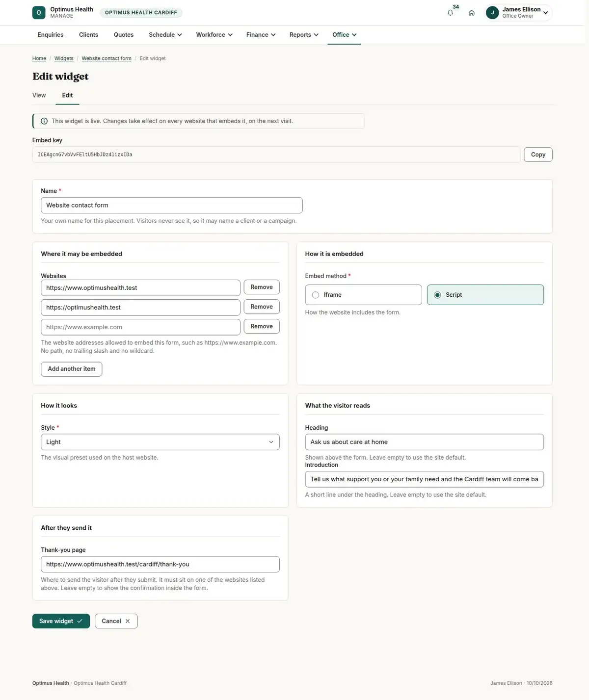Image resolution: width=589 pixels, height=700 pixels.
Task: Open the Style dropdown set to Light
Action: pos(160,442)
